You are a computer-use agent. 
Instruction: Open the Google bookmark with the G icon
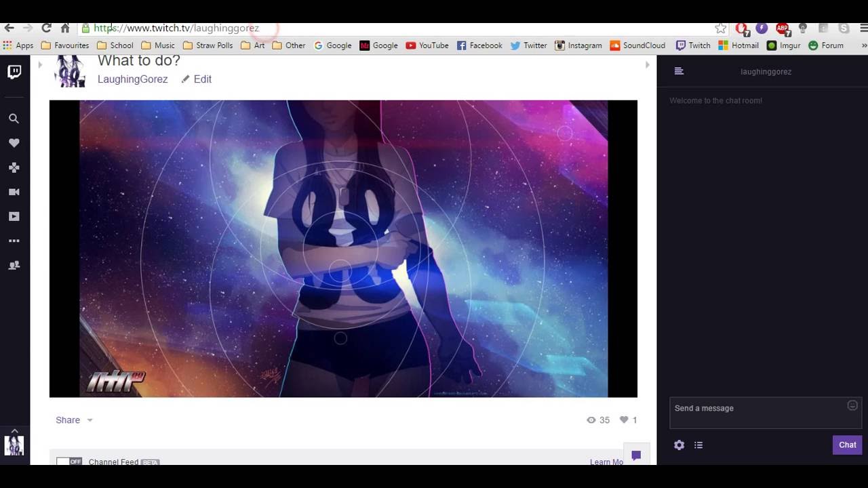pos(332,45)
